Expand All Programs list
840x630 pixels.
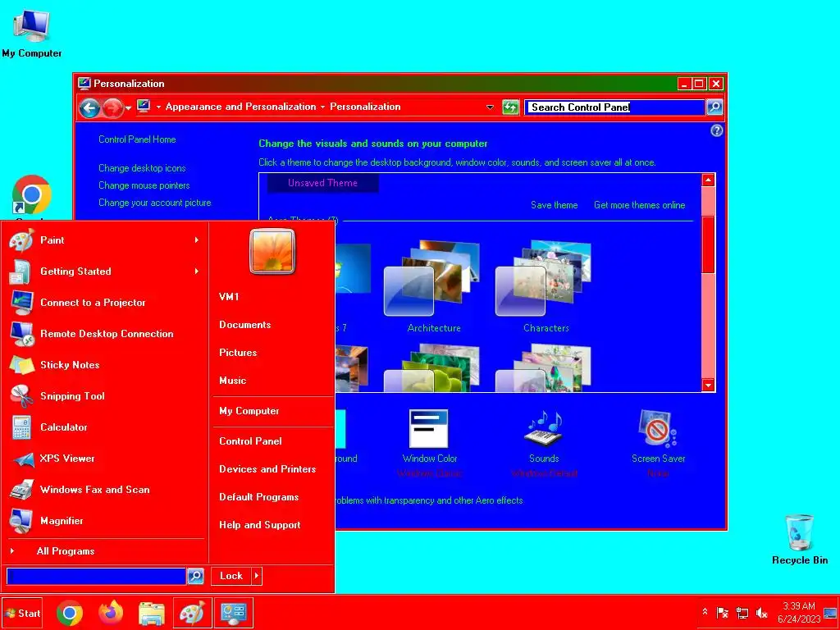66,551
